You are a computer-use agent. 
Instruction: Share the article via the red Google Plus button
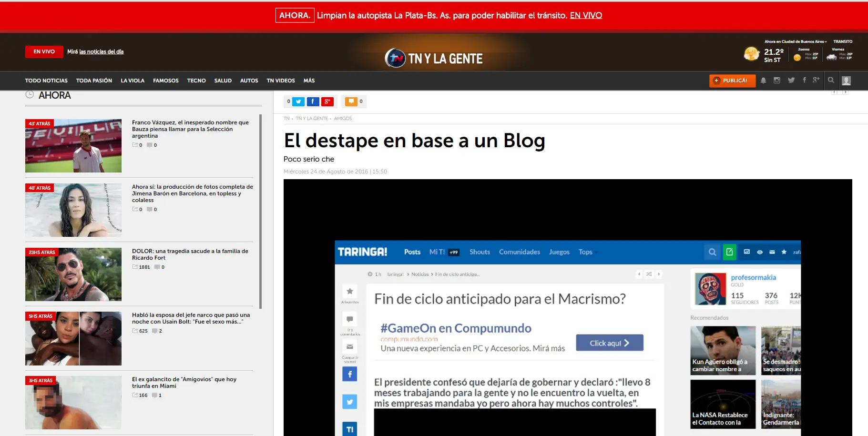pos(327,101)
